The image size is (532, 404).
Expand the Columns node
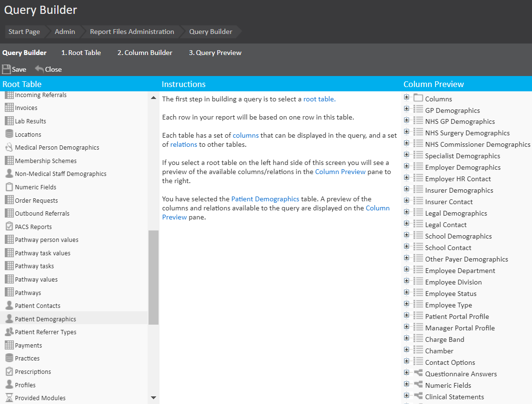[406, 97]
